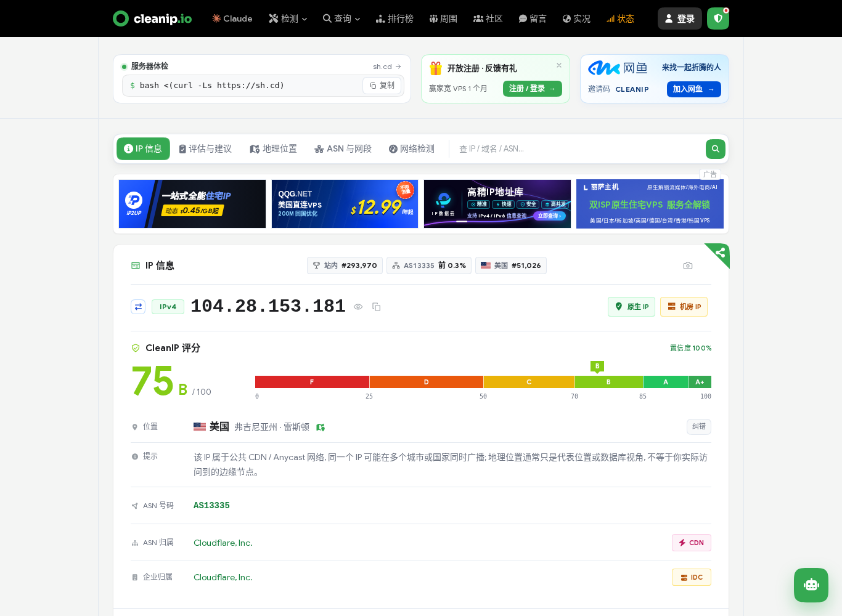Copy IP address with copy icon
Screen dimensions: 842x616
377,307
